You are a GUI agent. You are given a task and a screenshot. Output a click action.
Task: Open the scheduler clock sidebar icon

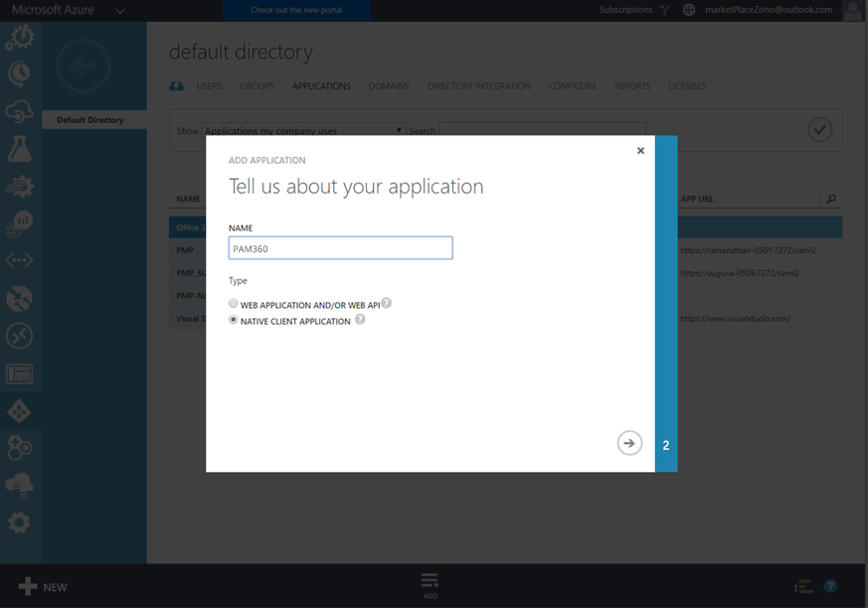point(19,74)
